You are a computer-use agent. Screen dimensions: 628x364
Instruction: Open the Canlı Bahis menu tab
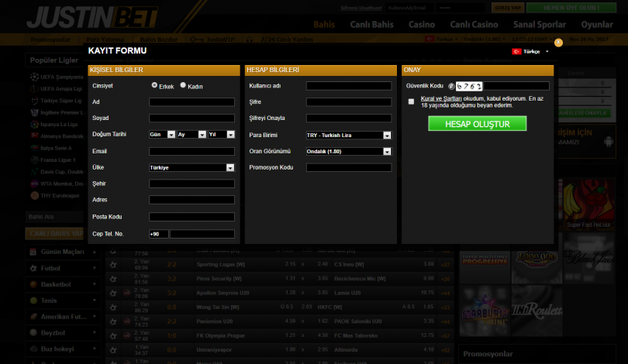tap(371, 25)
